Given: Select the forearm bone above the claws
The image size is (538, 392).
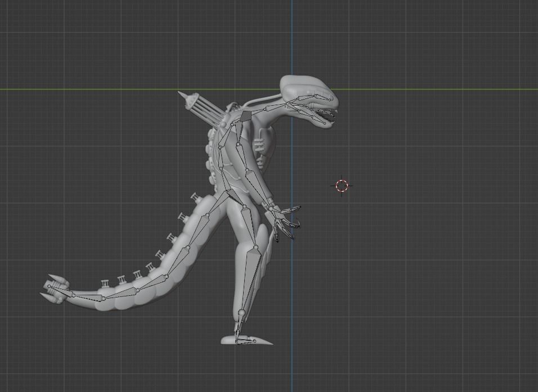Looking at the screenshot, I should tap(258, 188).
